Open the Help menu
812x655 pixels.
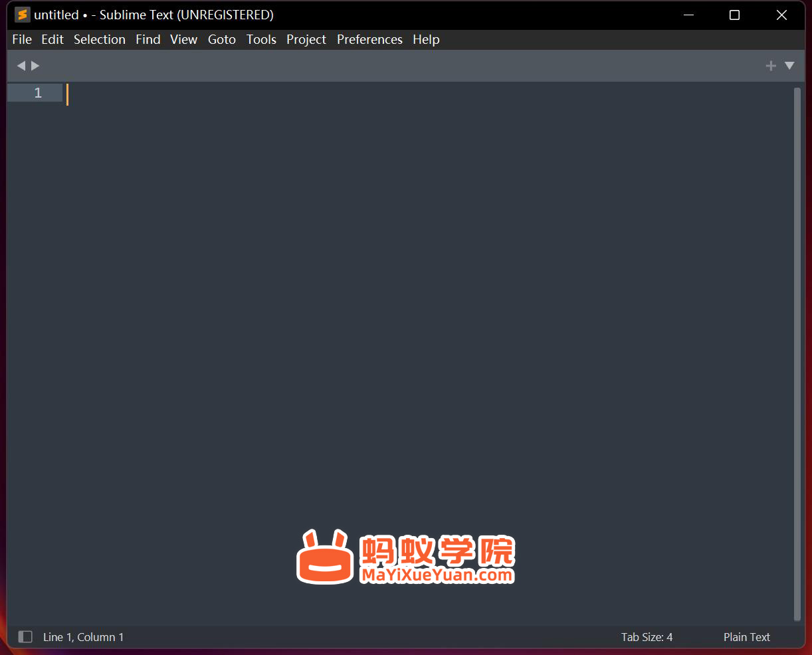click(426, 40)
